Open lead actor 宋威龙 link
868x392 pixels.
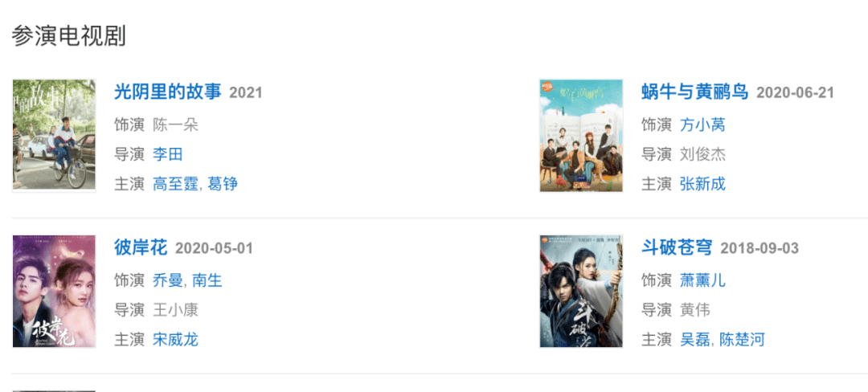tap(175, 339)
